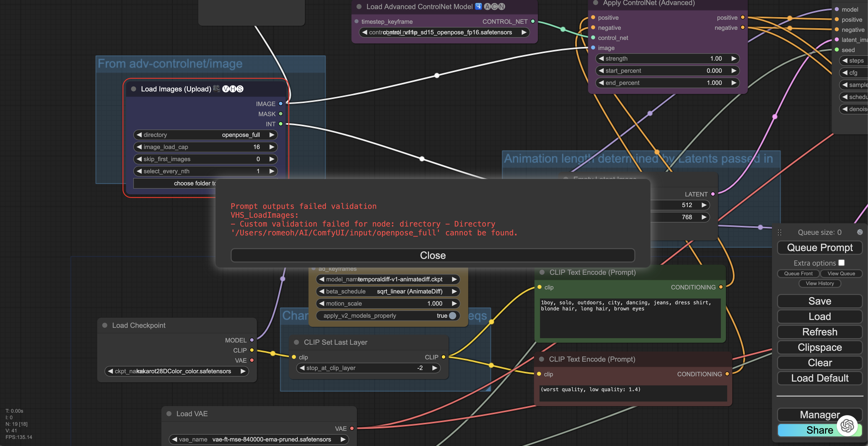The width and height of the screenshot is (868, 446).
Task: Collapse the Load Images (Upload) node dot
Action: pos(133,89)
